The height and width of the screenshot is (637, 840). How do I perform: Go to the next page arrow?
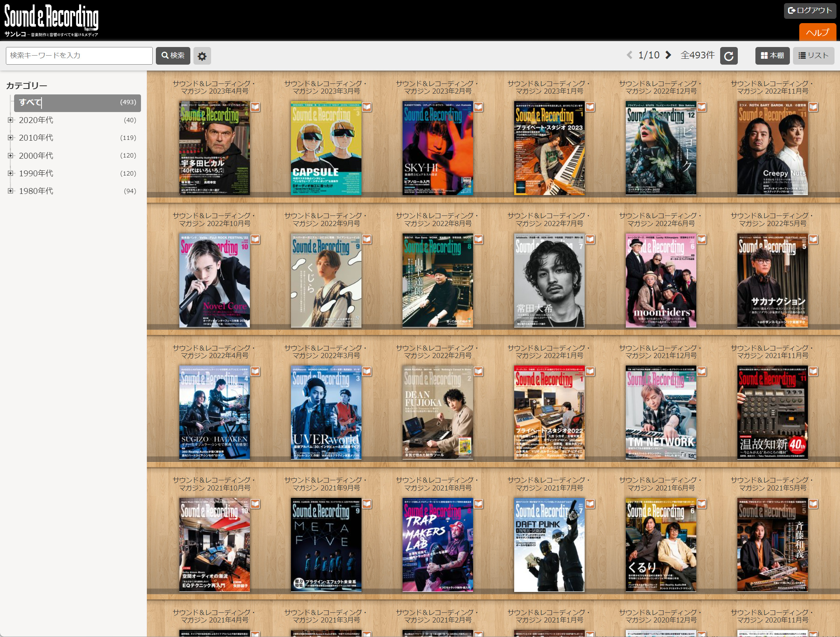668,55
